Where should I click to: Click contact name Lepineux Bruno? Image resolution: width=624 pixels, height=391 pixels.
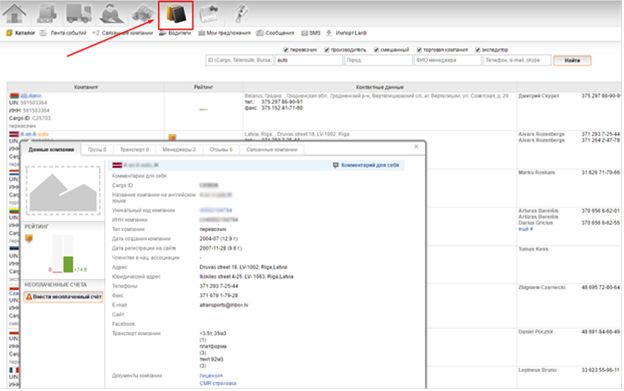click(537, 370)
